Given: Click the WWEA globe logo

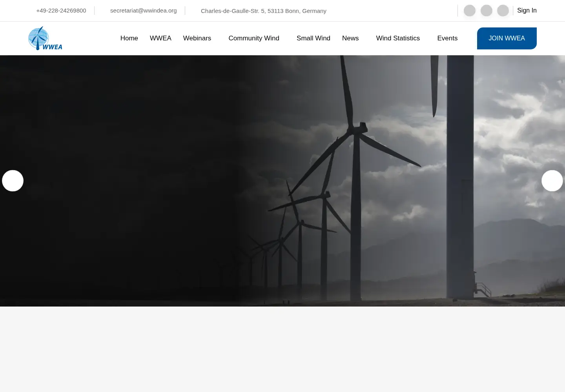Looking at the screenshot, I should 45,38.
